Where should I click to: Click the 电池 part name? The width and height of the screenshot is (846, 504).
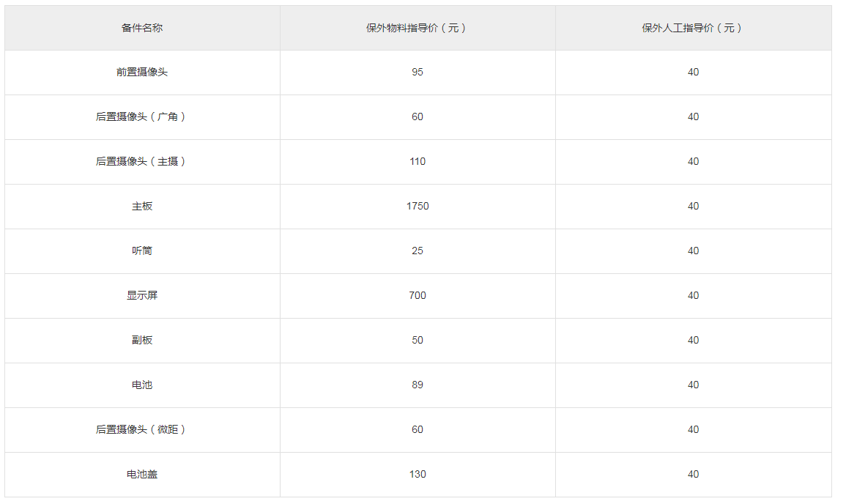pos(142,385)
